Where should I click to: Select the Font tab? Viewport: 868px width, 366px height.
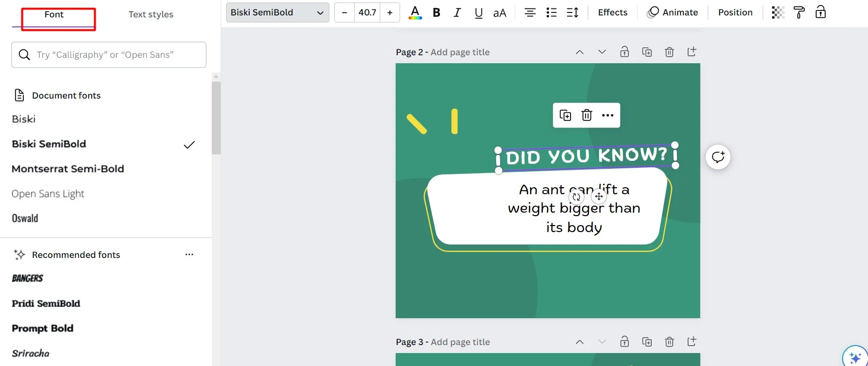point(54,14)
